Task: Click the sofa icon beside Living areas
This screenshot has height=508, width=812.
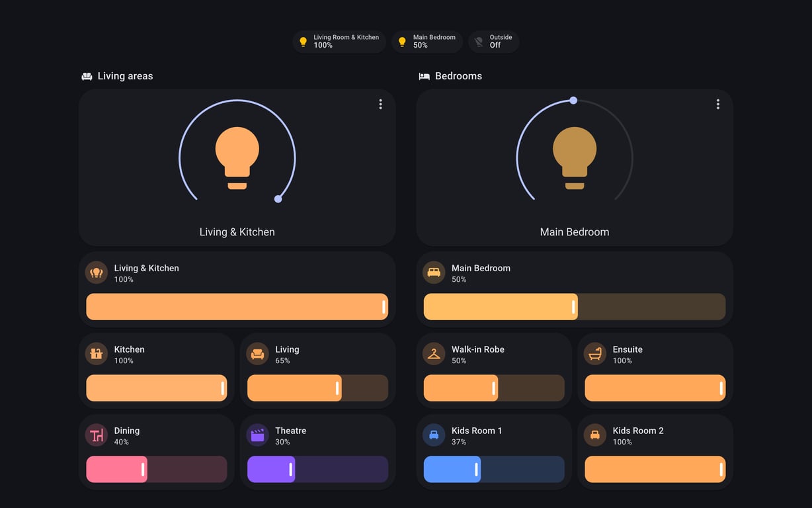Action: (87, 76)
